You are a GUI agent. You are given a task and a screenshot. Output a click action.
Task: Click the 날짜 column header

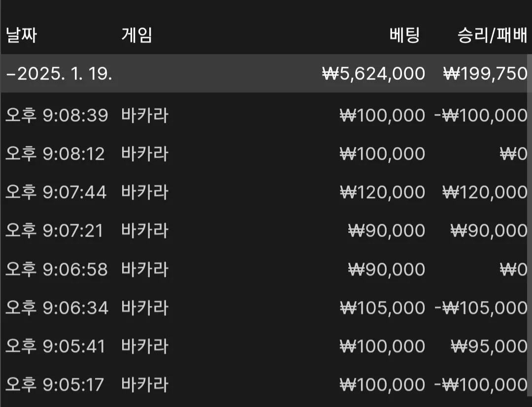[21, 35]
